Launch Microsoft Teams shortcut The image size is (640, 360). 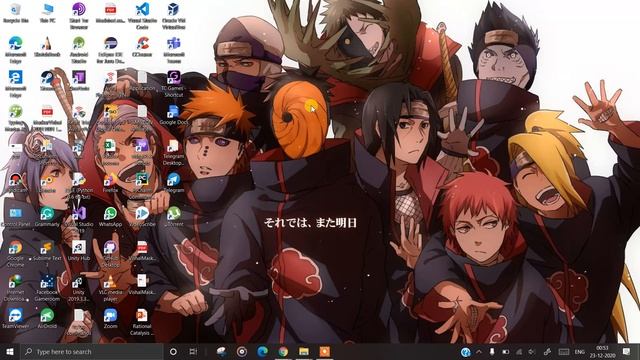(174, 50)
